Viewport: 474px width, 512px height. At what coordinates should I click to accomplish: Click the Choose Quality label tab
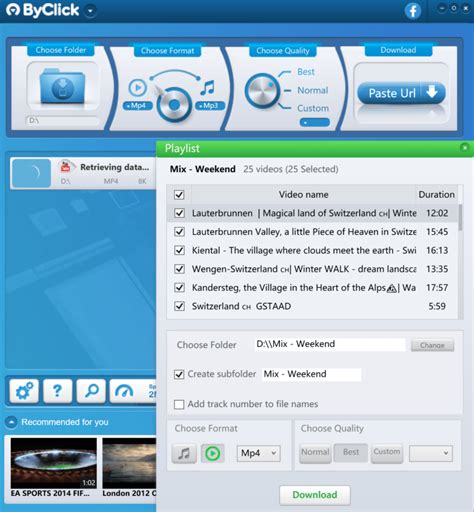click(x=283, y=51)
